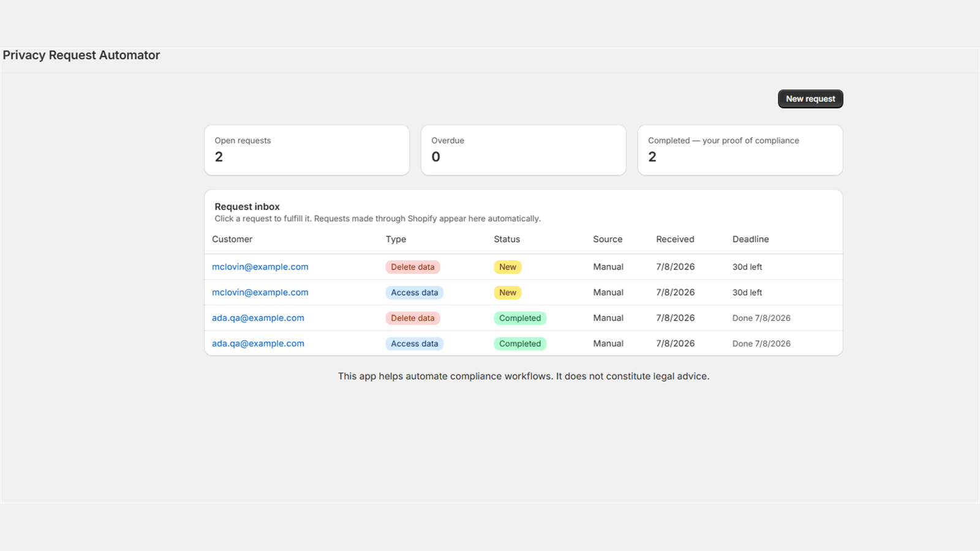The height and width of the screenshot is (551, 980).
Task: Click the green Completed badge for ada.qa Delete request
Action: [x=520, y=318]
